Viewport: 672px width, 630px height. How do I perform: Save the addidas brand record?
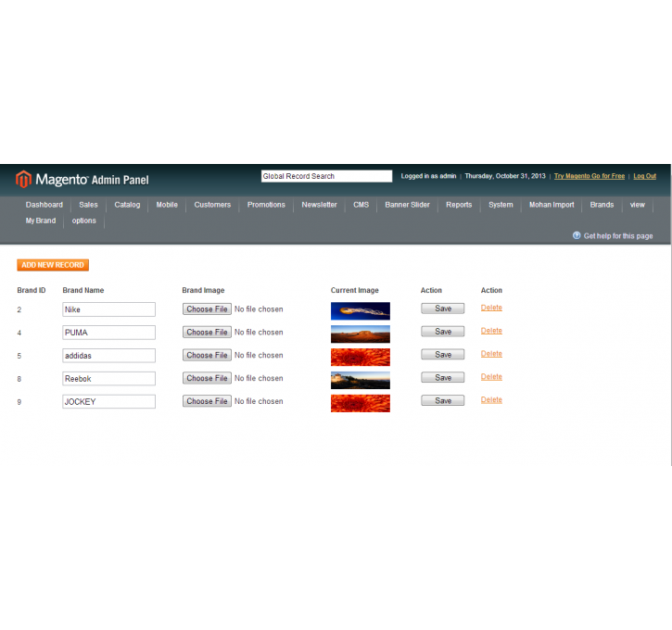tap(443, 355)
